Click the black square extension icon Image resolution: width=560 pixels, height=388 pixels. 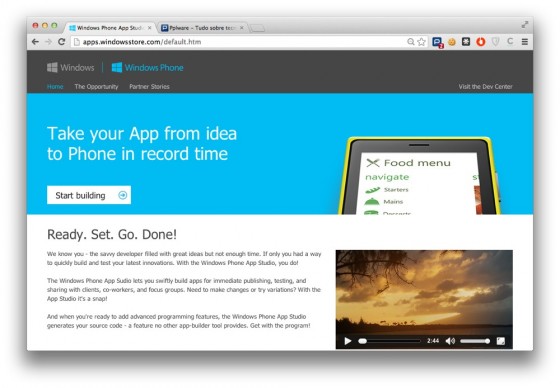tap(466, 42)
